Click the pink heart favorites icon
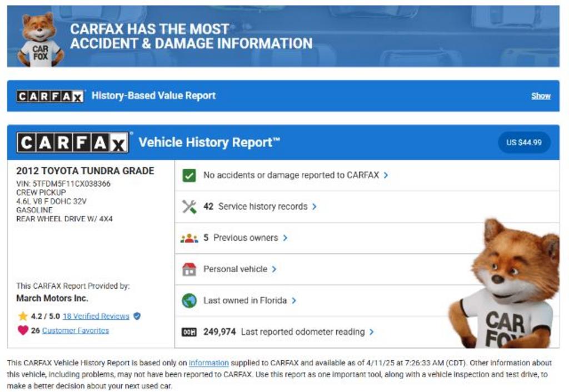Image resolution: width=569 pixels, height=392 pixels. 23,330
